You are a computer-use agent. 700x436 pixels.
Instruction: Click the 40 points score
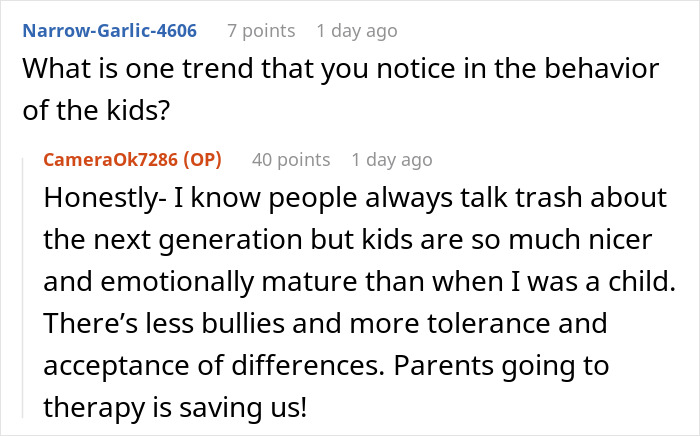click(290, 159)
